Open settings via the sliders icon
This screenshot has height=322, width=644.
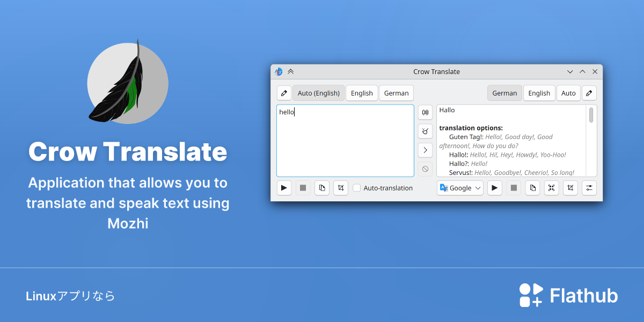589,188
